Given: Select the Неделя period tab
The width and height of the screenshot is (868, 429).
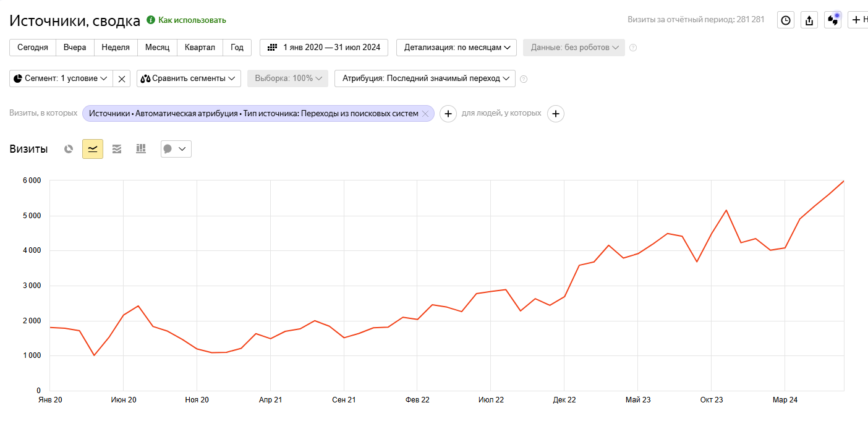Looking at the screenshot, I should coord(116,48).
